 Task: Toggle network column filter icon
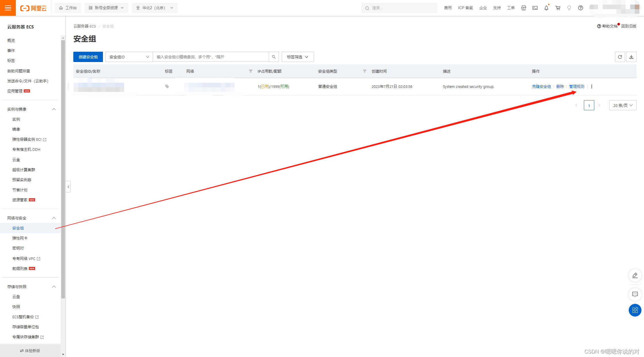click(x=251, y=71)
